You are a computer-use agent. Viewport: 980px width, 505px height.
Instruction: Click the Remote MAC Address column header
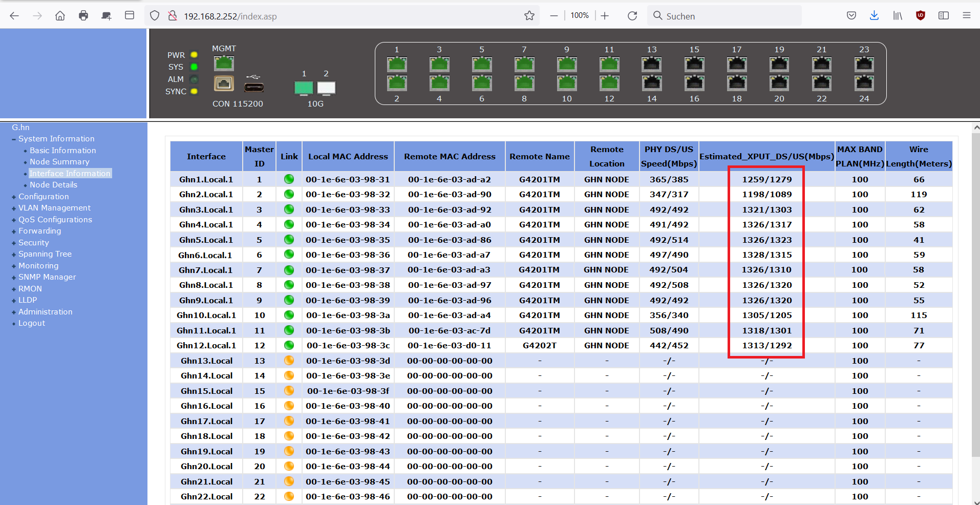point(450,157)
